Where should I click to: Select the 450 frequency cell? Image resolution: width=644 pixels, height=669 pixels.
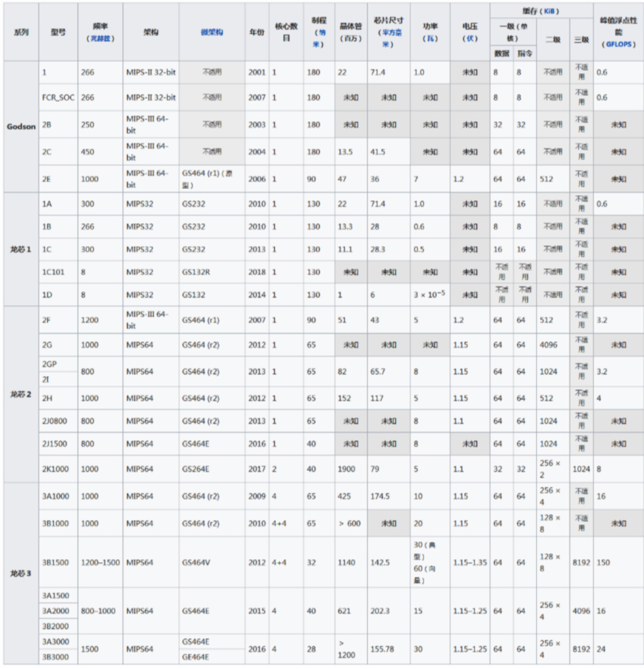tap(100, 151)
